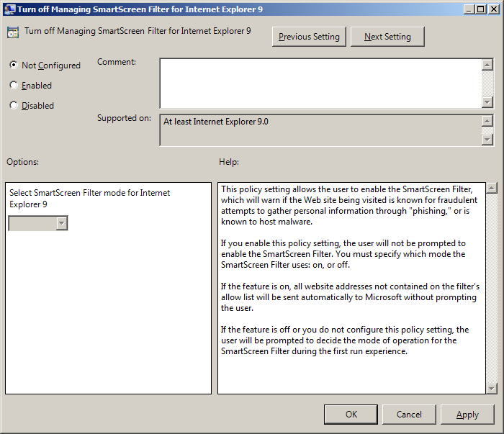Click Help panel scrollbar down arrow
This screenshot has height=434, width=504.
click(x=492, y=388)
